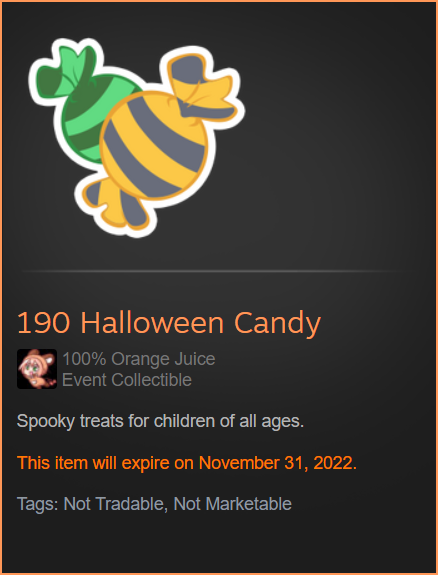This screenshot has width=438, height=575.
Task: Select the 190 Halloween Candy item title
Action: point(169,323)
